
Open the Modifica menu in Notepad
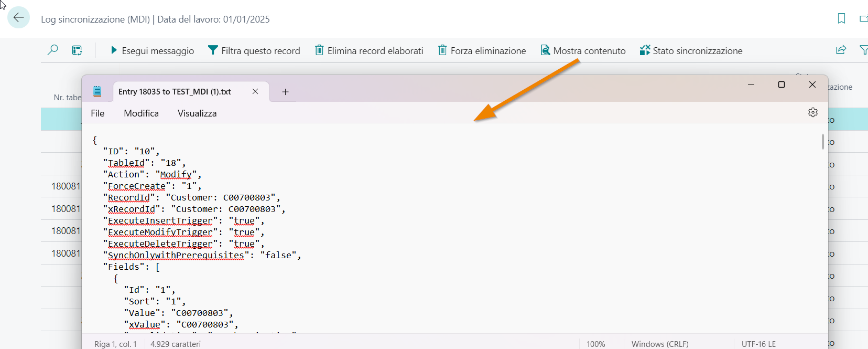(142, 113)
